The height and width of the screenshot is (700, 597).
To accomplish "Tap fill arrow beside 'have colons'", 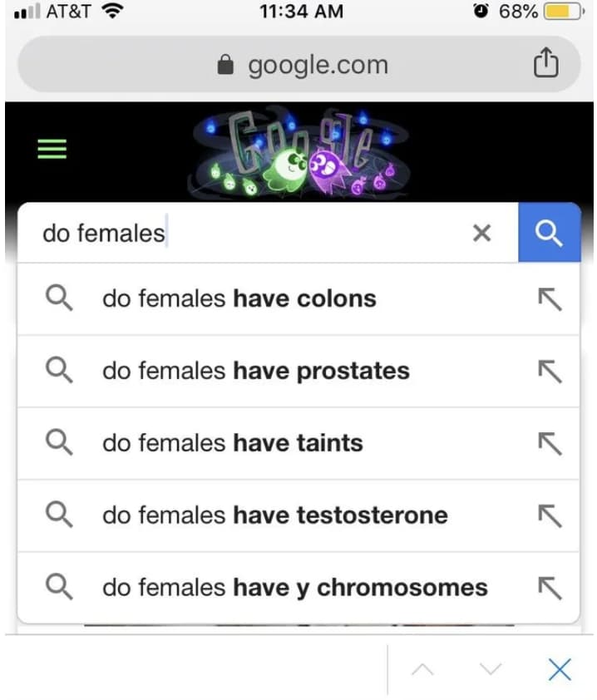I will [x=550, y=299].
